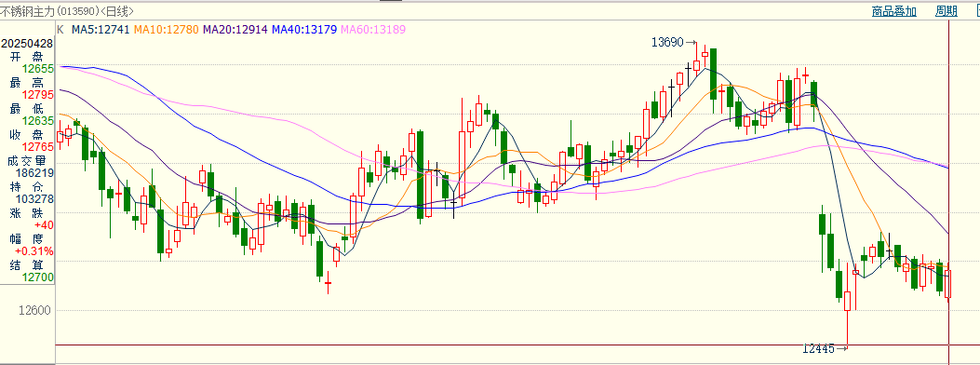Click the 13690 high-price marker
This screenshot has width=980, height=365.
coord(667,43)
